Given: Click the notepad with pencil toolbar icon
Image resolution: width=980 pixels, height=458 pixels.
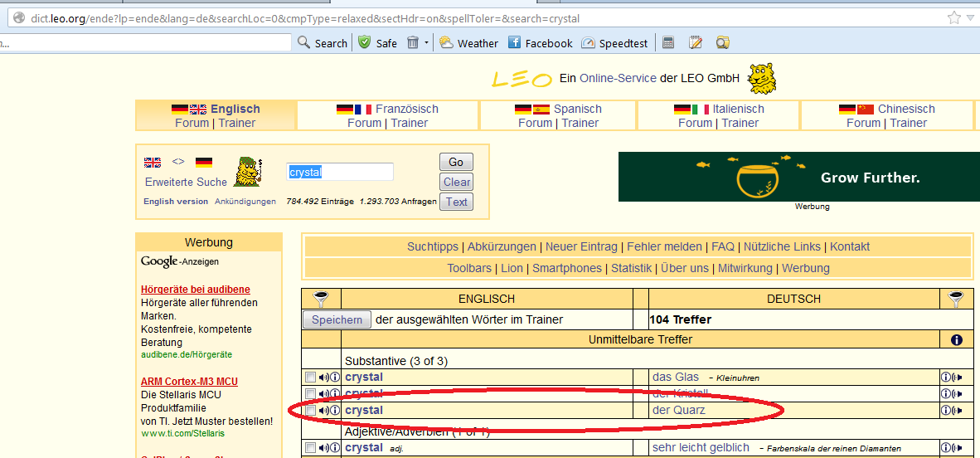Looking at the screenshot, I should point(696,43).
